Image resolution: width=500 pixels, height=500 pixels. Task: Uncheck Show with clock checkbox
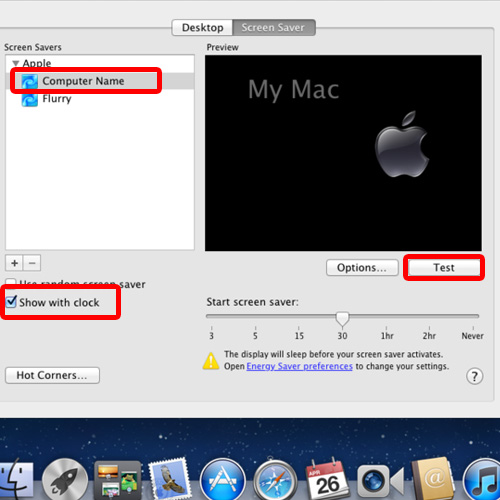pyautogui.click(x=11, y=302)
